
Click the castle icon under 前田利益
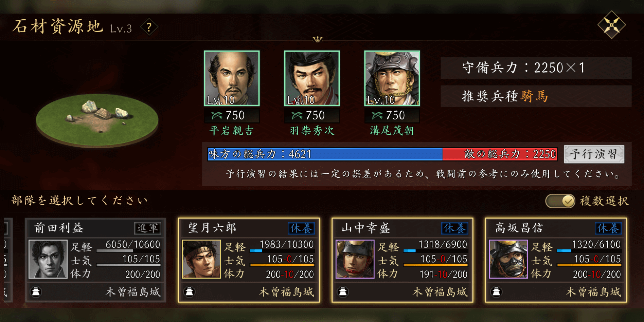coord(36,291)
